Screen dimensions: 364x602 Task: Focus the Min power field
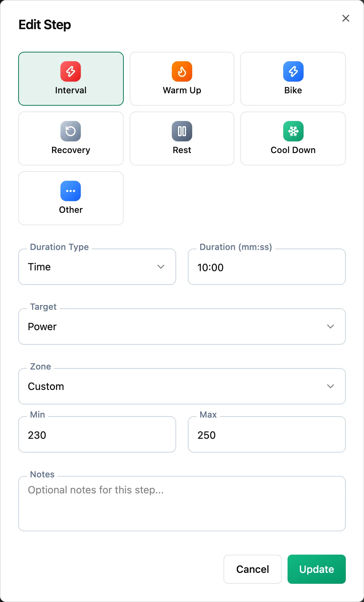pos(97,434)
